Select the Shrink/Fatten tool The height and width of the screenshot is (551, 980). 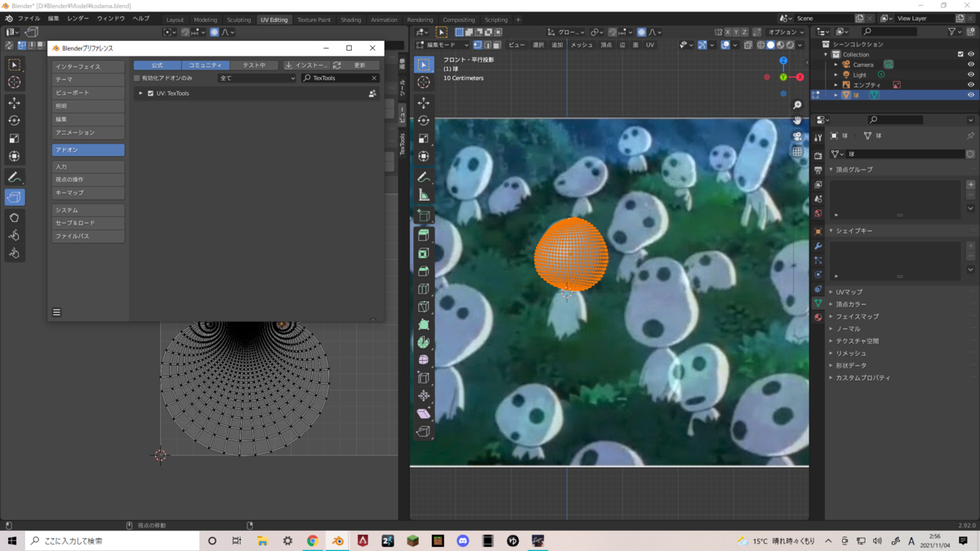point(423,396)
